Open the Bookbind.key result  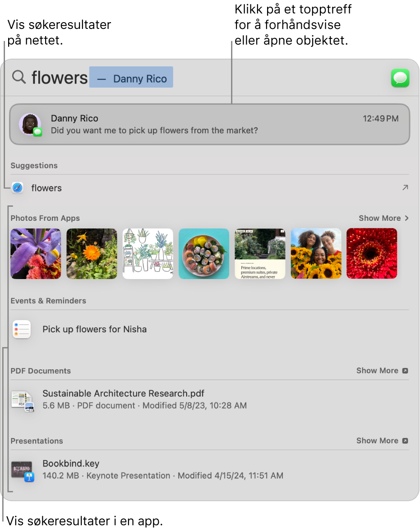tap(210, 470)
